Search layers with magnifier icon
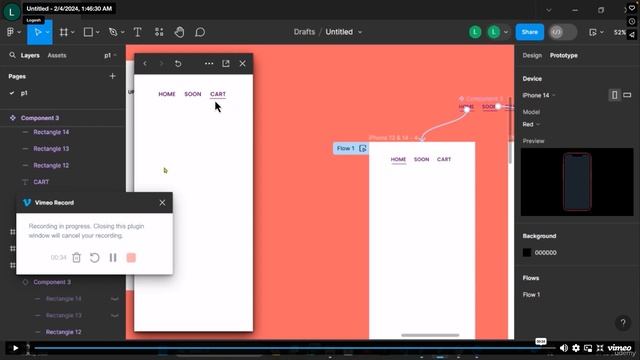Image resolution: width=640 pixels, height=360 pixels. (x=12, y=55)
